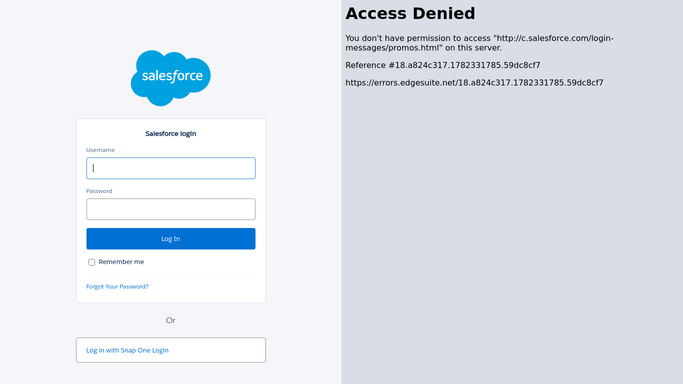Click the Password label above the field

coord(99,191)
